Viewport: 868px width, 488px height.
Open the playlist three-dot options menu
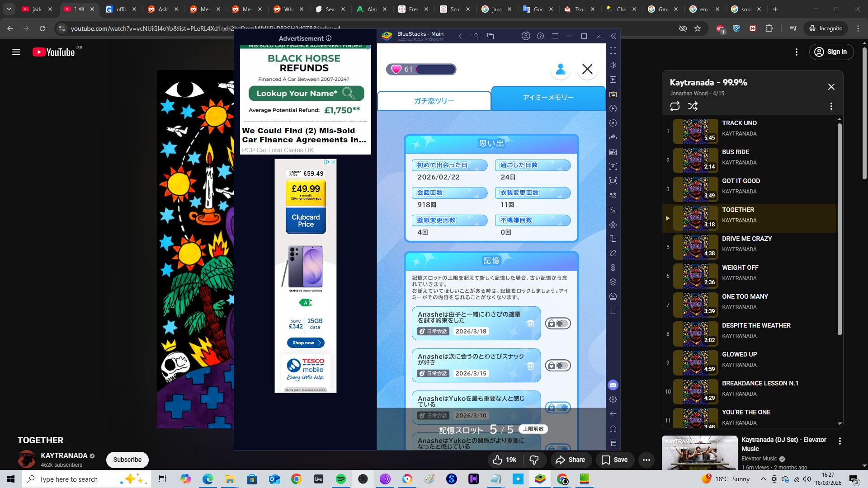[x=831, y=106]
